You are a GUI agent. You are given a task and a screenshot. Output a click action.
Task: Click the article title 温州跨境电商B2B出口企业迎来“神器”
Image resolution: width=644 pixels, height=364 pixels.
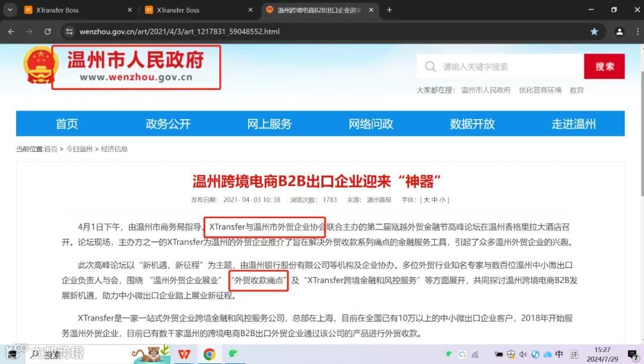tap(316, 181)
